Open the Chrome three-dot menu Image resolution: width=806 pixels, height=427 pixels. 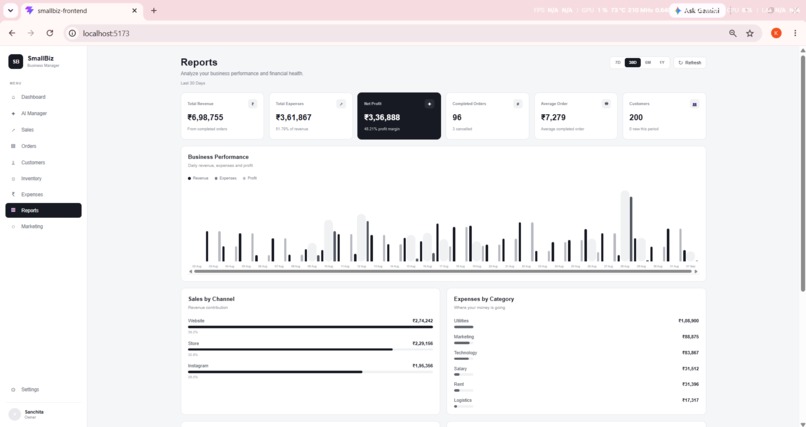pyautogui.click(x=795, y=33)
